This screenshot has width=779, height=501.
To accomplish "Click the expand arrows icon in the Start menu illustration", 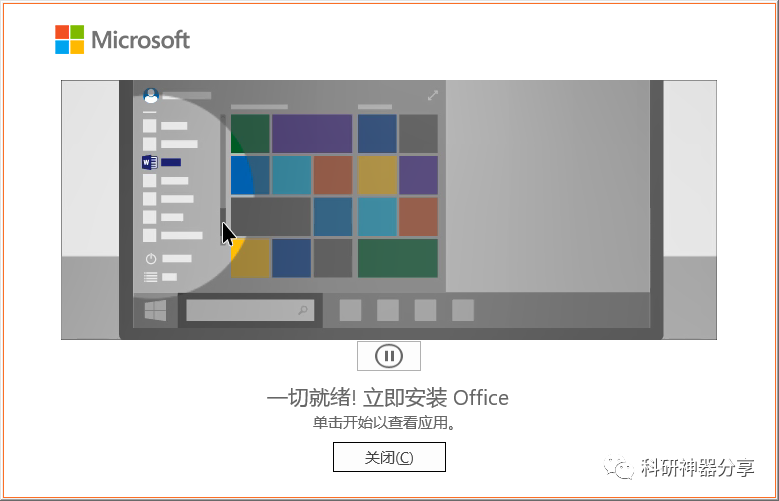I will [x=433, y=95].
